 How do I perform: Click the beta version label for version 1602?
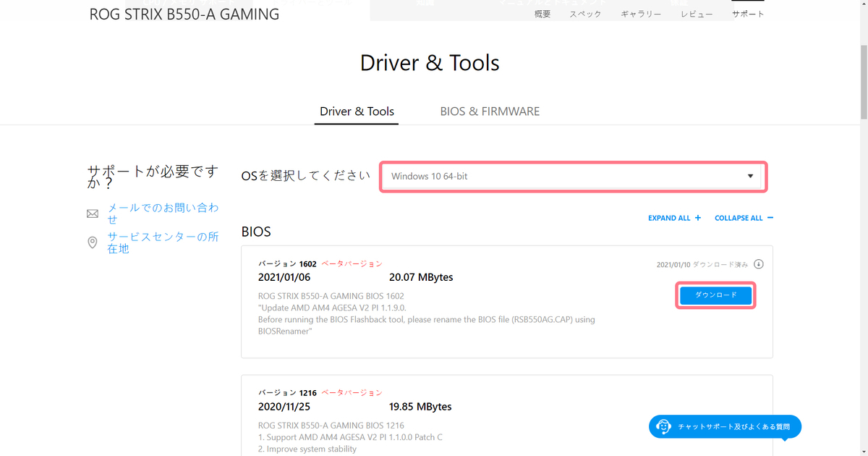tap(352, 264)
